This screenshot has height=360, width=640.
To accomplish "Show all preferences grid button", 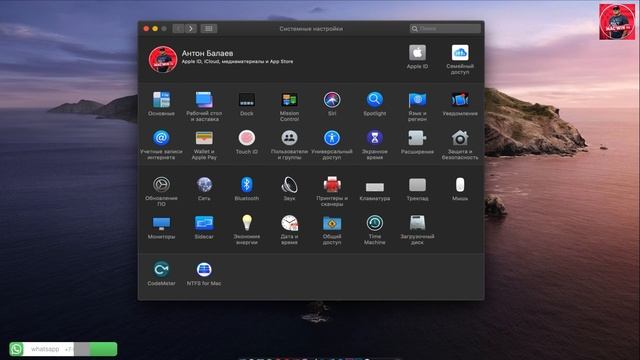I will (208, 29).
